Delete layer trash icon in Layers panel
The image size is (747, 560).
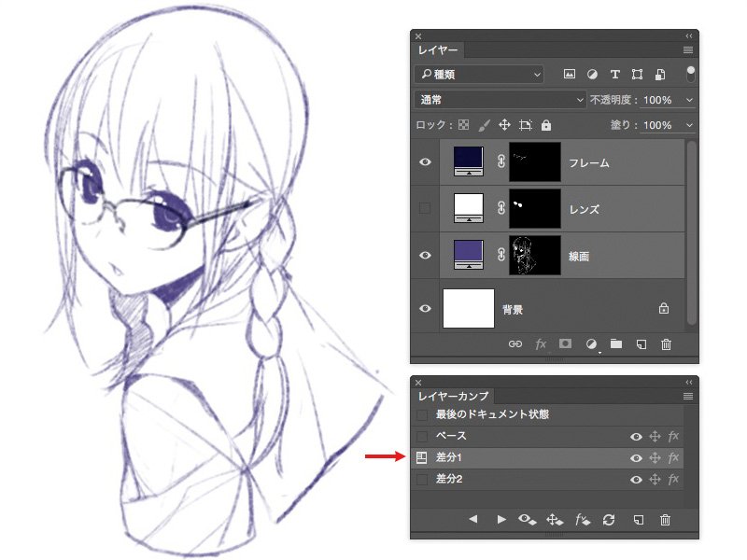coord(666,343)
